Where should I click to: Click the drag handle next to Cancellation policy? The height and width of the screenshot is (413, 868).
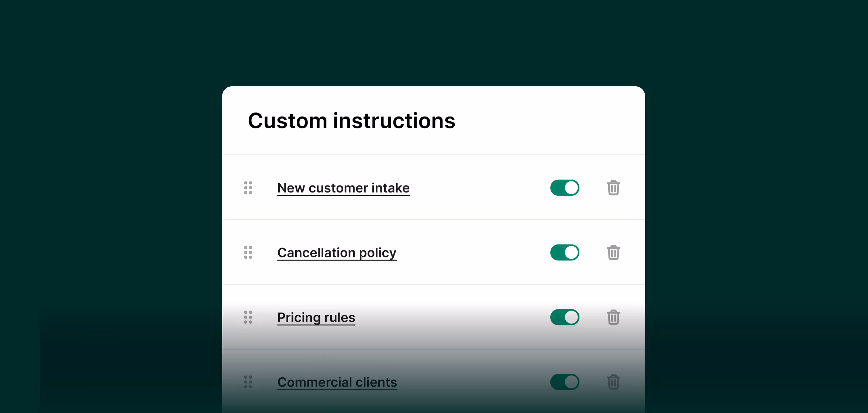248,253
